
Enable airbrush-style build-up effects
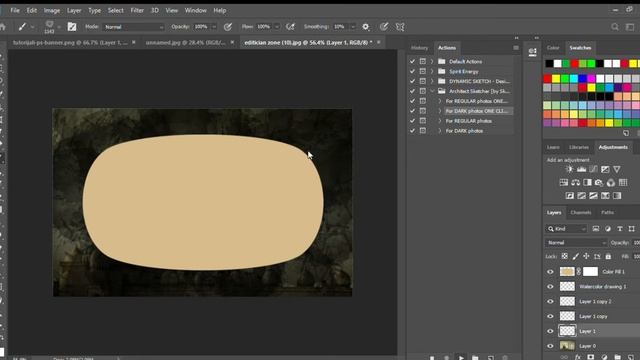(x=291, y=27)
